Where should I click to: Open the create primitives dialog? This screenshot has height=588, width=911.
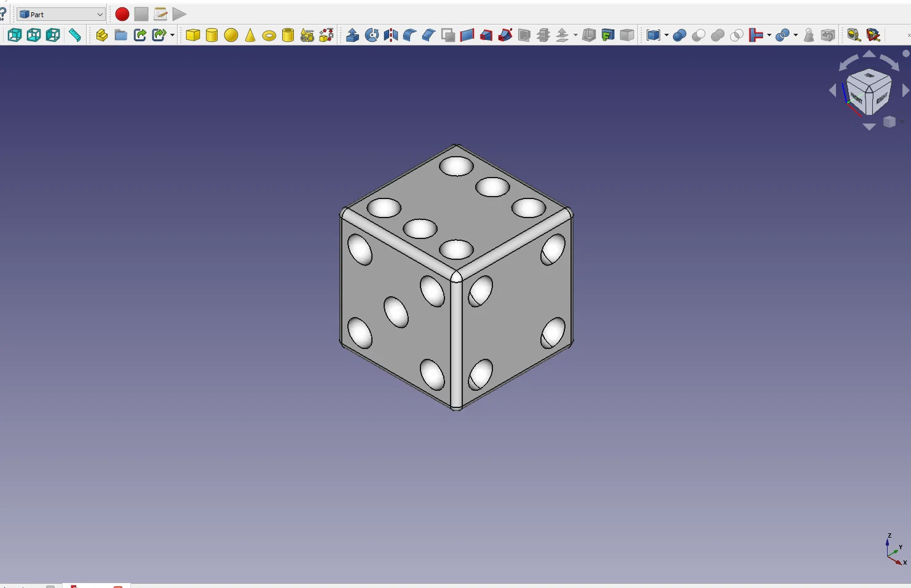click(307, 35)
